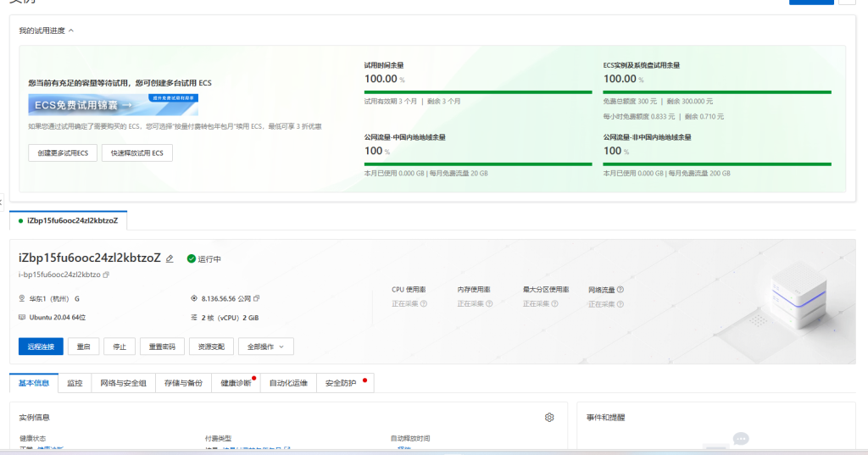Copy the instance ID i-bp15fu6ooc24zl2kbtzo
Image resolution: width=868 pixels, height=455 pixels.
(106, 275)
